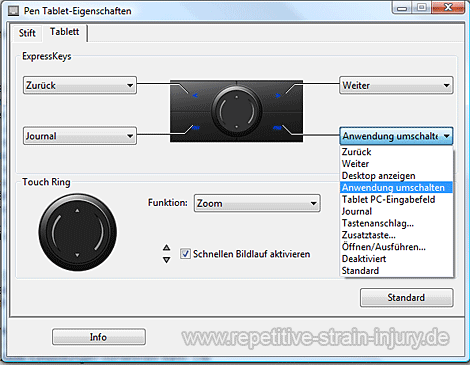The image size is (470, 365).
Task: Switch to the Stift tab
Action: point(27,33)
